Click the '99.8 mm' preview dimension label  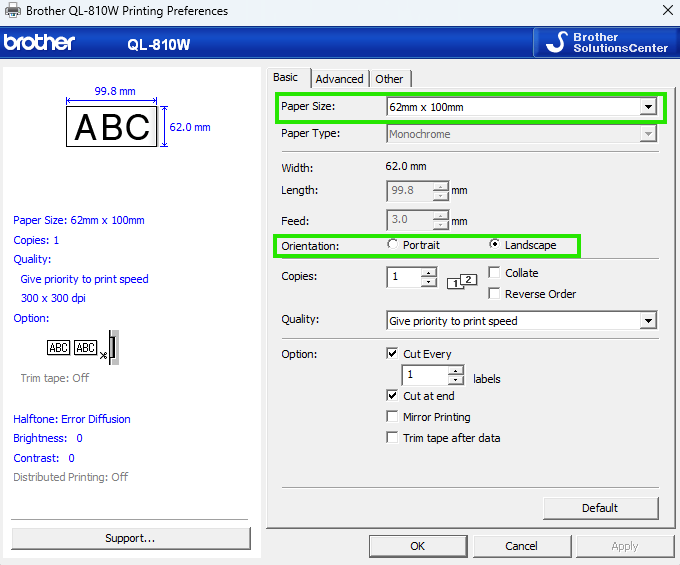(115, 91)
